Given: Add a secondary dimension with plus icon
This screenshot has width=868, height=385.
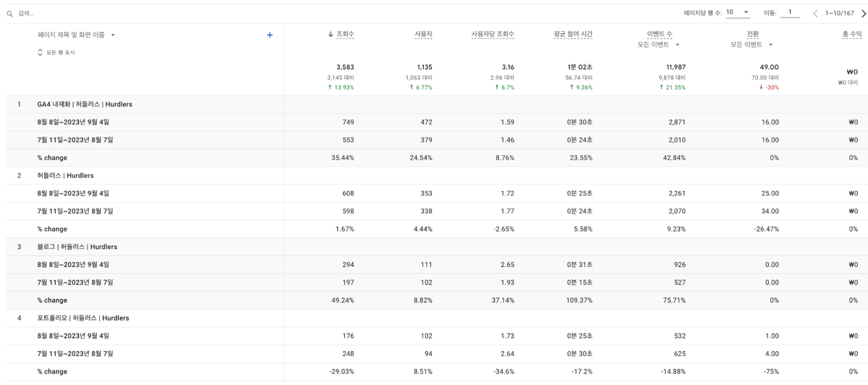Looking at the screenshot, I should pyautogui.click(x=270, y=35).
